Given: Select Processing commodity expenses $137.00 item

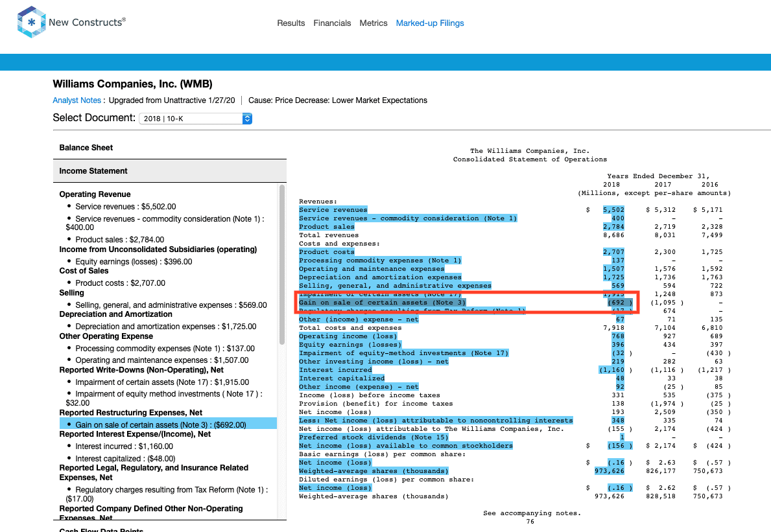Looking at the screenshot, I should pos(165,348).
